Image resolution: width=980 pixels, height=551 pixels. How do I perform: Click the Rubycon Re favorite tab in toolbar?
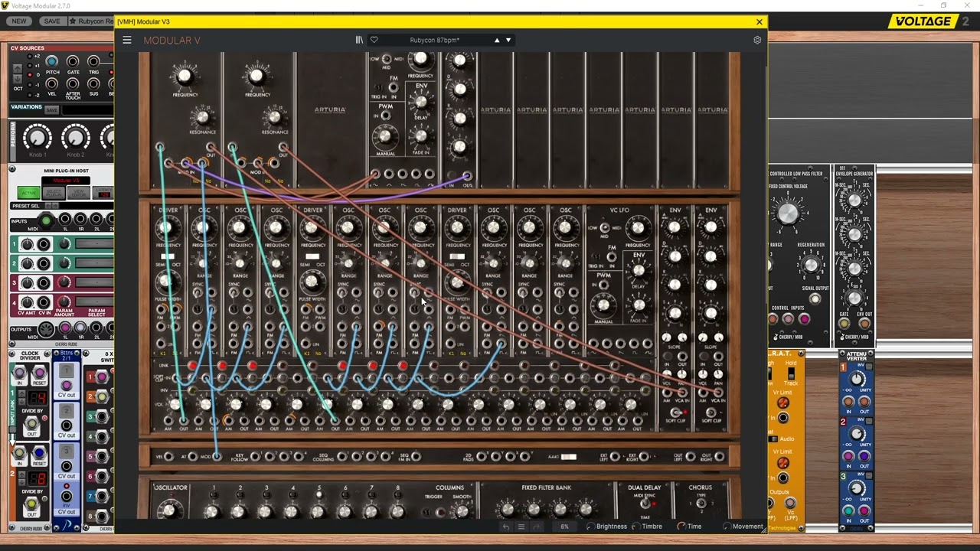pos(90,21)
